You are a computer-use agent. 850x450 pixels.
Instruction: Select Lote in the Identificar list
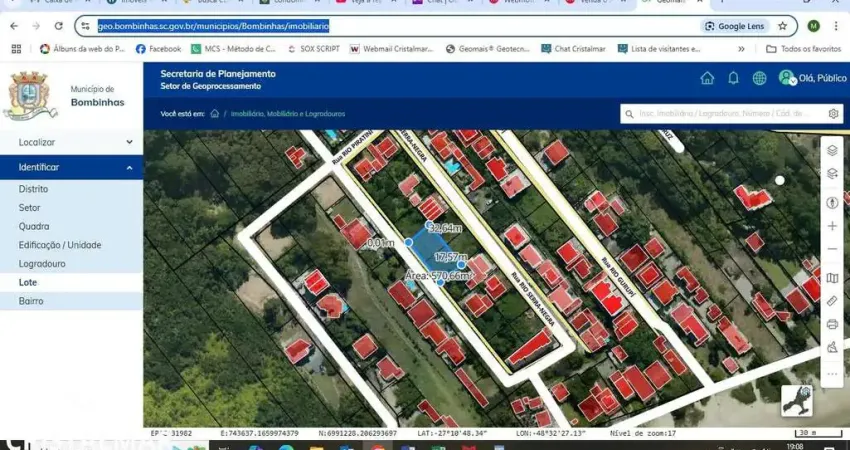tap(28, 283)
